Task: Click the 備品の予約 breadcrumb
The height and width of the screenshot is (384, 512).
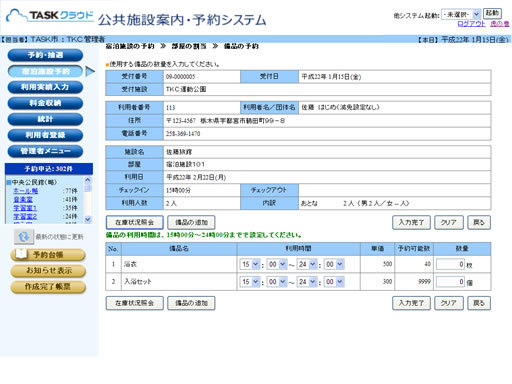Action: point(241,46)
